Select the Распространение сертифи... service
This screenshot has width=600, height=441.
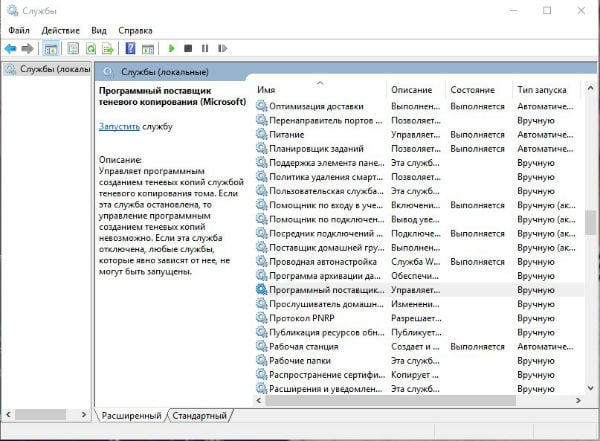tap(419, 375)
